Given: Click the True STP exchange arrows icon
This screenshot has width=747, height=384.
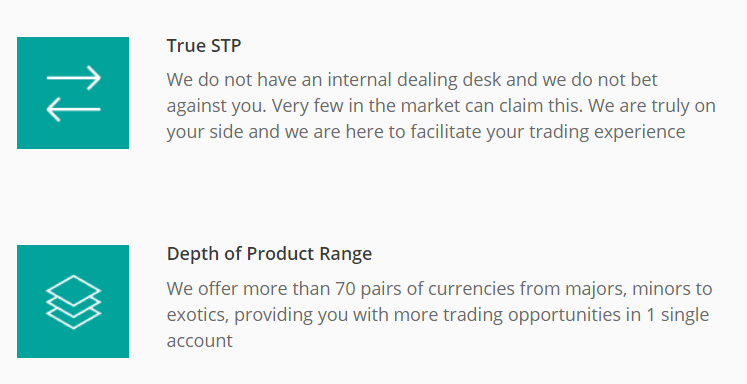Looking at the screenshot, I should tap(73, 93).
